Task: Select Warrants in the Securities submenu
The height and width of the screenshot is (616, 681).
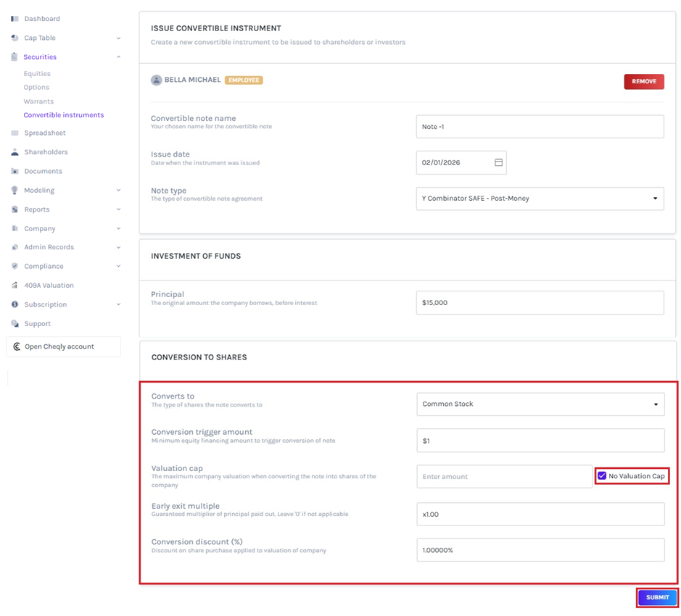Action: pyautogui.click(x=38, y=101)
